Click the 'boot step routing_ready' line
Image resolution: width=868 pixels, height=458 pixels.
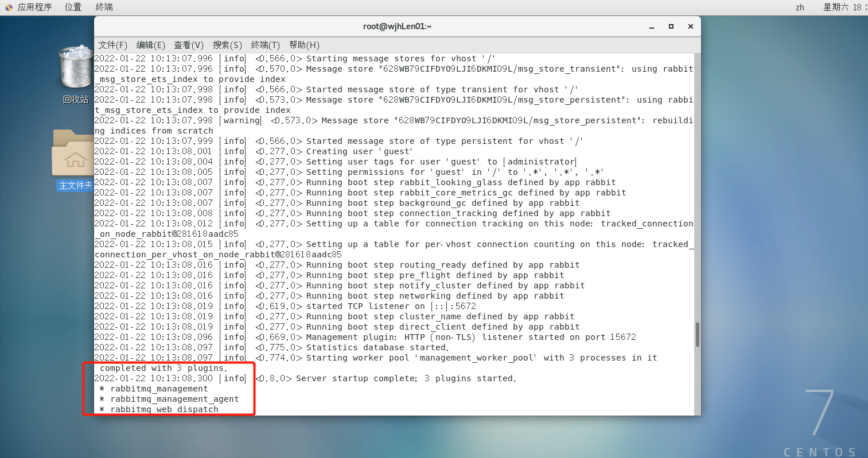337,265
